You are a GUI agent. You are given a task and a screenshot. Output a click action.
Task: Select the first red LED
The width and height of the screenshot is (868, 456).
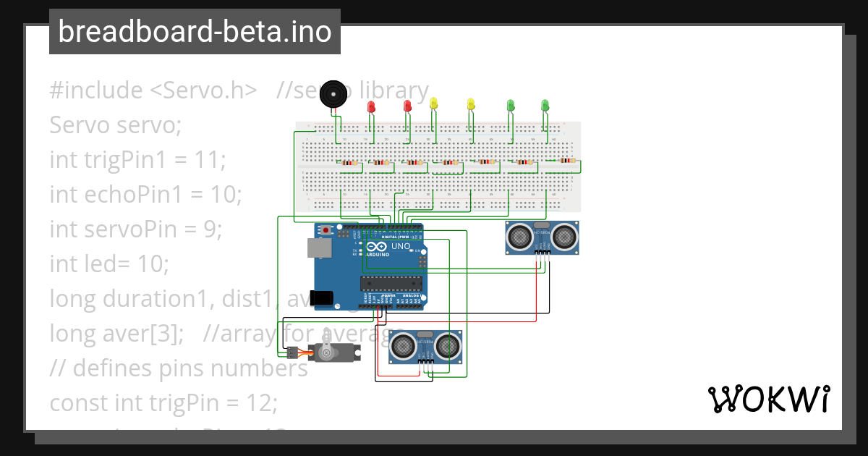[x=371, y=105]
